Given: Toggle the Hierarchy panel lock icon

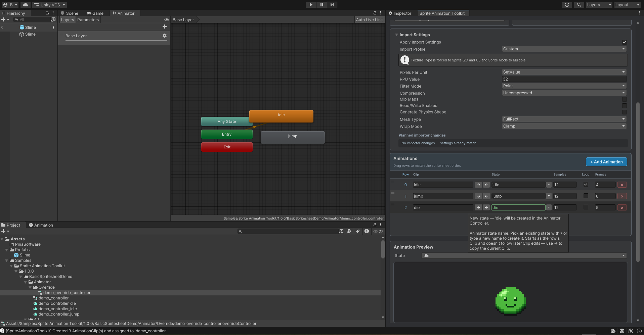Looking at the screenshot, I should point(47,13).
